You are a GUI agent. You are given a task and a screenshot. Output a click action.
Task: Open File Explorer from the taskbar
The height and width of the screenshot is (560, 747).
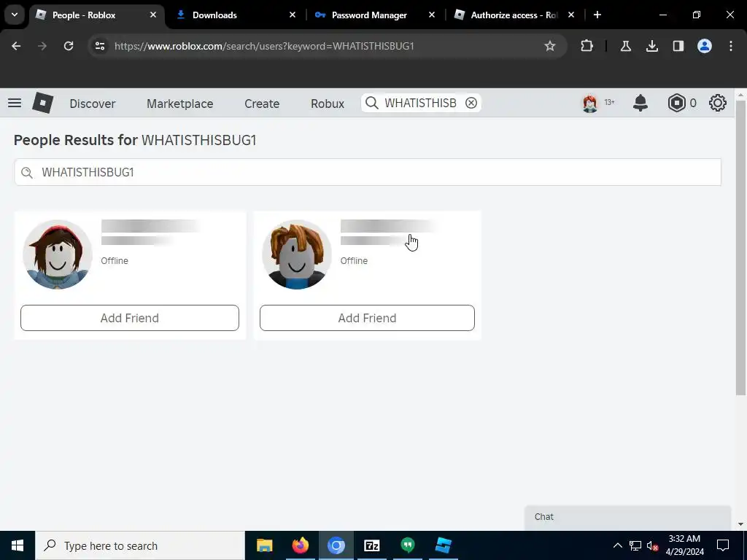tap(264, 545)
